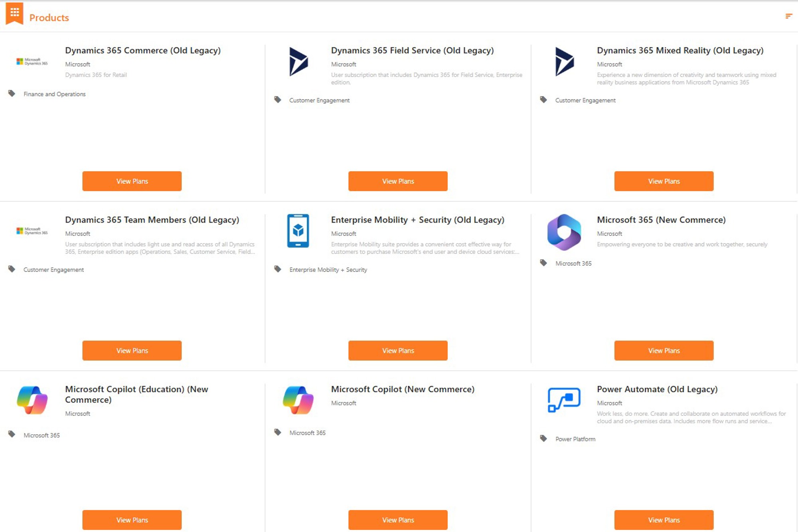
Task: Click the Microsoft 365 product logo
Action: point(564,232)
